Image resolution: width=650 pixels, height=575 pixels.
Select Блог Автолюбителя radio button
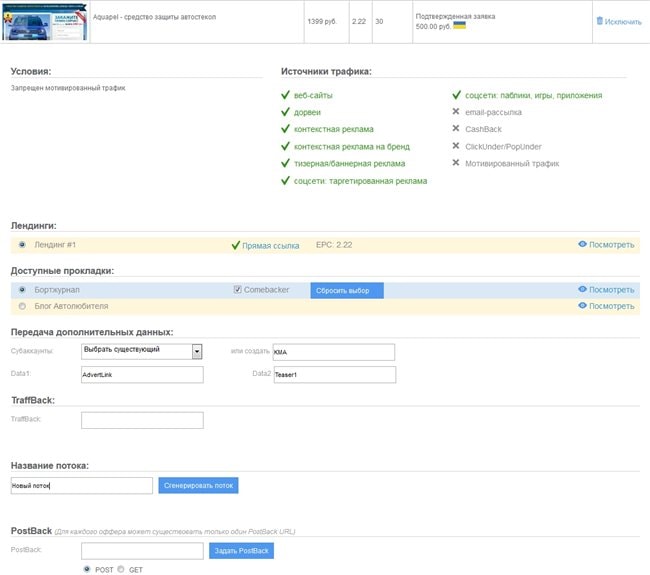(x=23, y=306)
